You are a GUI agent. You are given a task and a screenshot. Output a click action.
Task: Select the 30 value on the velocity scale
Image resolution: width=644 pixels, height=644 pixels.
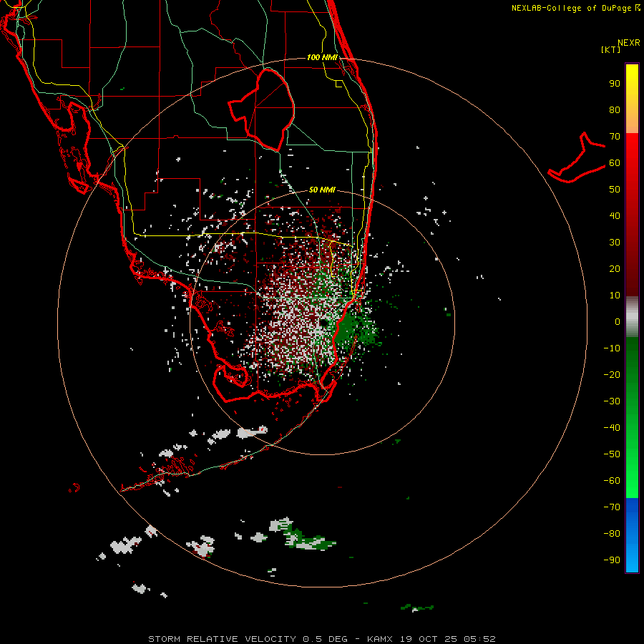[x=615, y=243]
